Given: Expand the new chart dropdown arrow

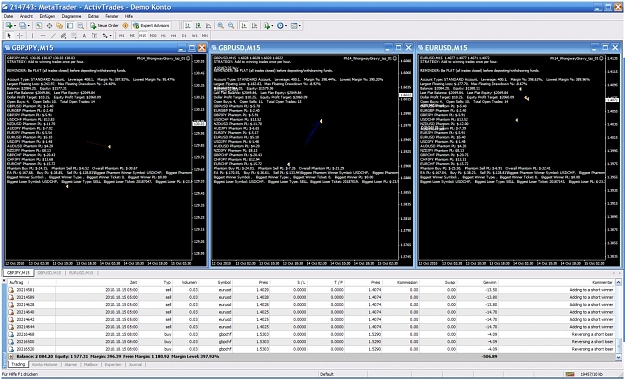Looking at the screenshot, I should (15, 26).
